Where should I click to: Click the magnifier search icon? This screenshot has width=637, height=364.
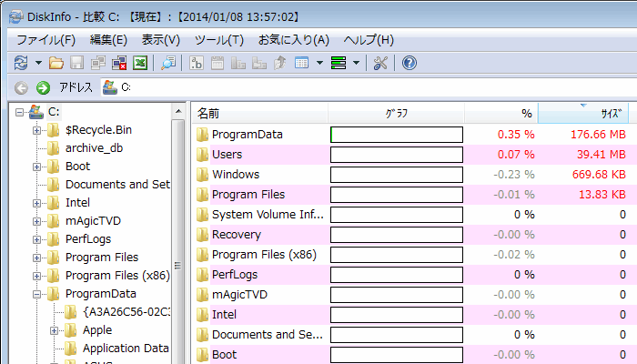pyautogui.click(x=168, y=63)
